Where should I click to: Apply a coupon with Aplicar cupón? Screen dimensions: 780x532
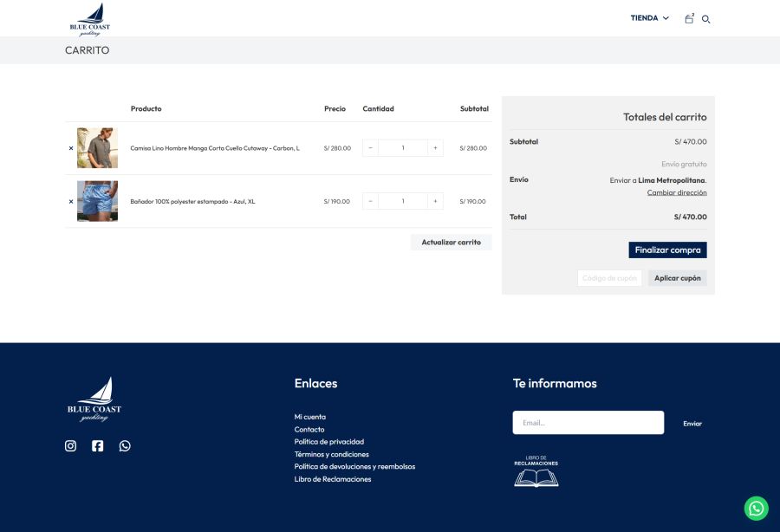[x=678, y=277]
